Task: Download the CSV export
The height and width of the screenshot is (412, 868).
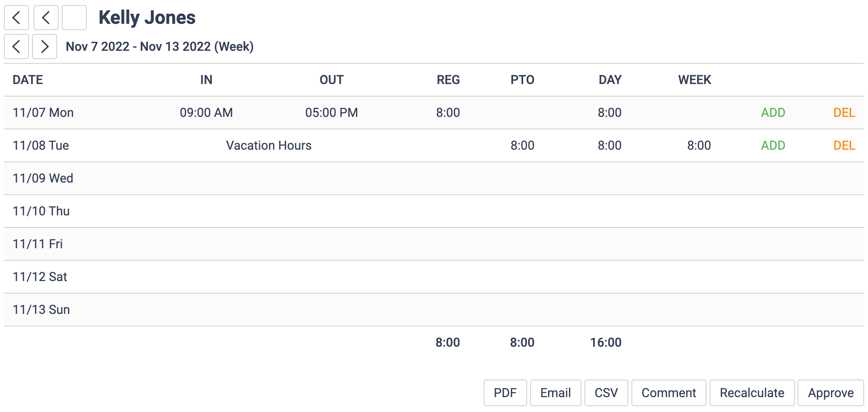Action: (x=606, y=393)
